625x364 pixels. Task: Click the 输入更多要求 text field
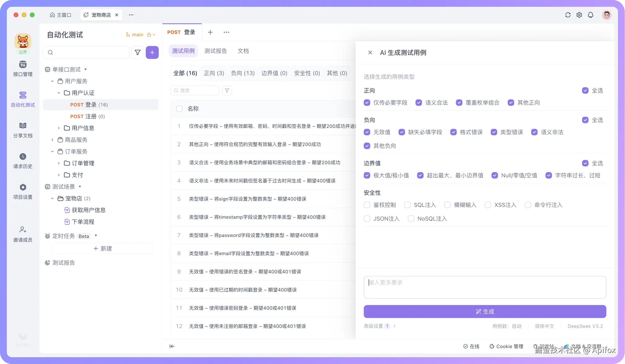coord(485,287)
